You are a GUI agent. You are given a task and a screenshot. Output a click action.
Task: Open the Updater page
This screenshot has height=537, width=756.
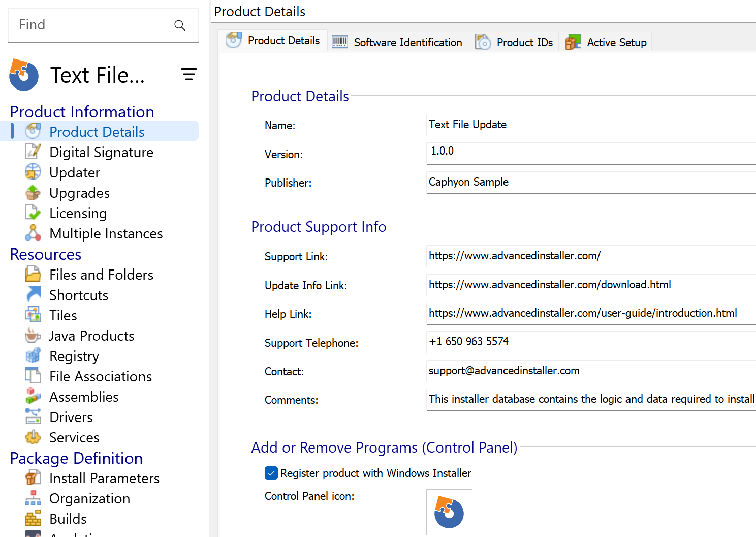(x=75, y=172)
